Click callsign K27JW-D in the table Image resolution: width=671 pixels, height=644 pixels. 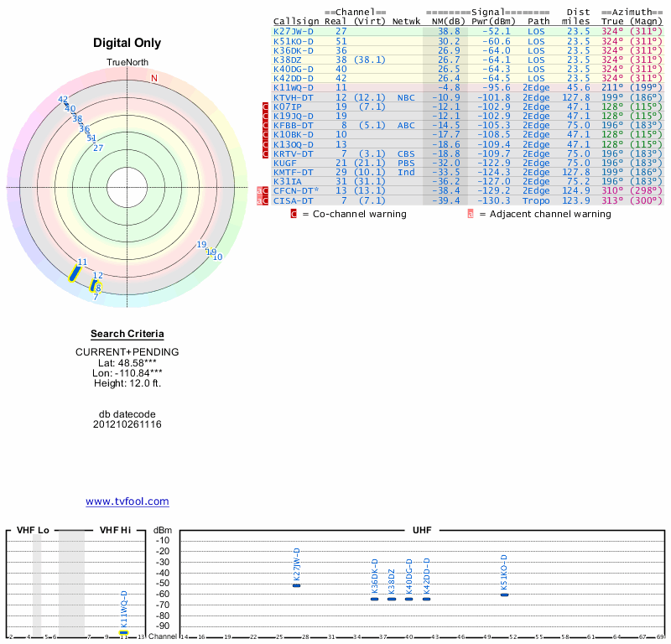[x=293, y=31]
